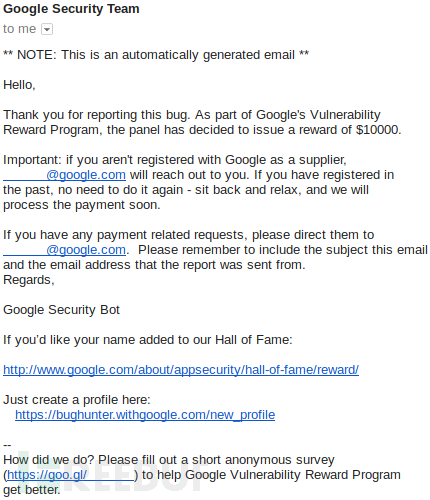Click "Just create a profile here:" text

click(x=77, y=400)
